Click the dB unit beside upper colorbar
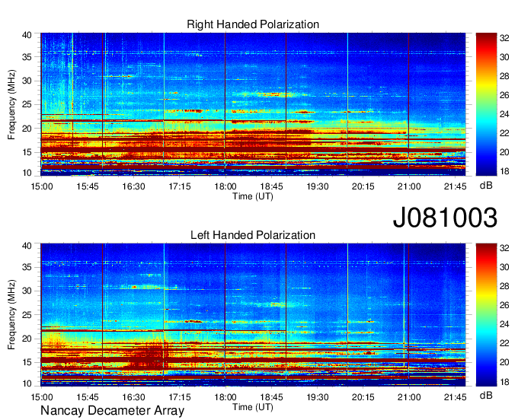Image resolution: width=518 pixels, height=420 pixels. [x=486, y=186]
